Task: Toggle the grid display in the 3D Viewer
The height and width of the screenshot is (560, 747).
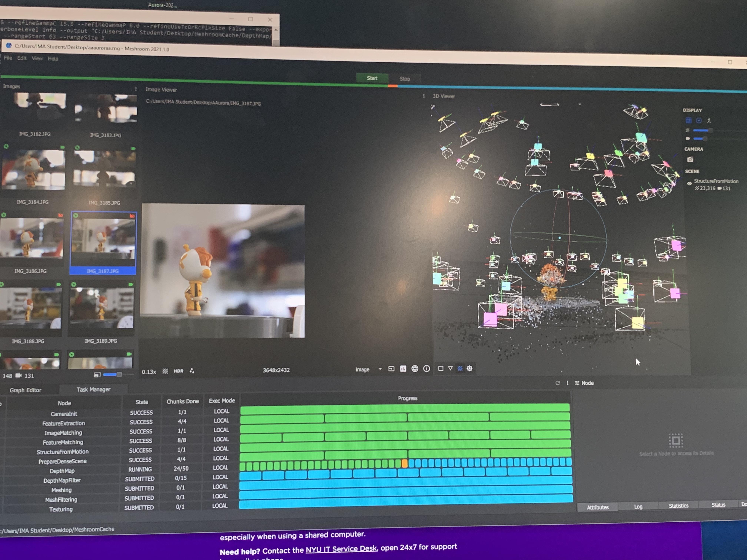Action: click(x=688, y=121)
